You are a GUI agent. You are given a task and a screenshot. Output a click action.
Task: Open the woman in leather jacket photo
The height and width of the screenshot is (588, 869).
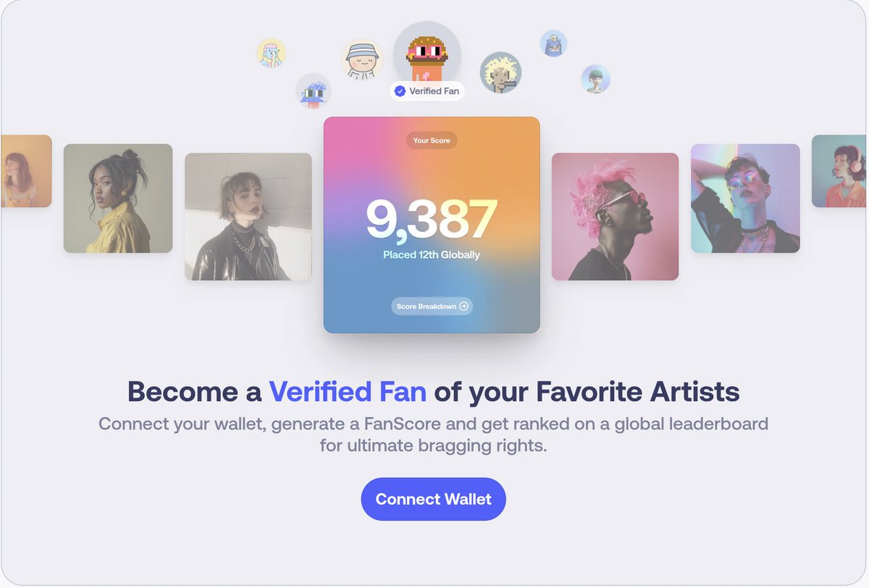point(248,217)
